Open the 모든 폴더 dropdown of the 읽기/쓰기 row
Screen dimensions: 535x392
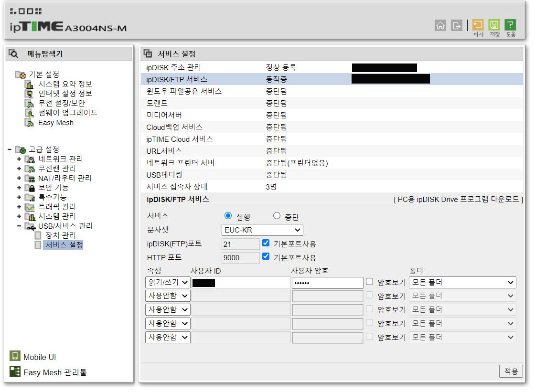462,283
